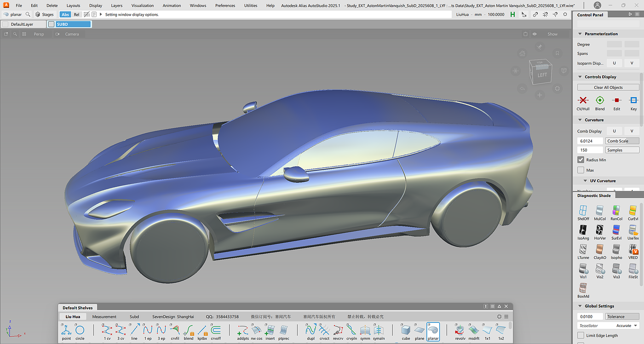Click the Tolerance value input field
This screenshot has width=644, height=344.
pyautogui.click(x=590, y=317)
